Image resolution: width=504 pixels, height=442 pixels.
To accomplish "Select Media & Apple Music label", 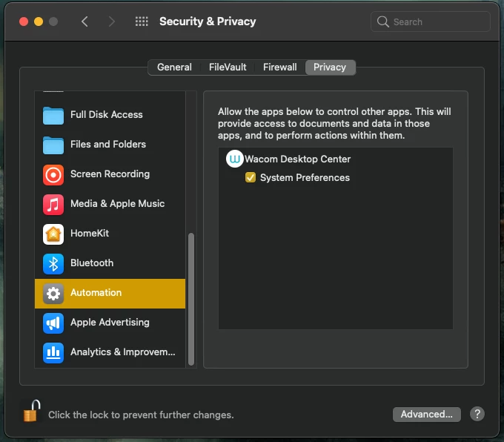I will [117, 204].
